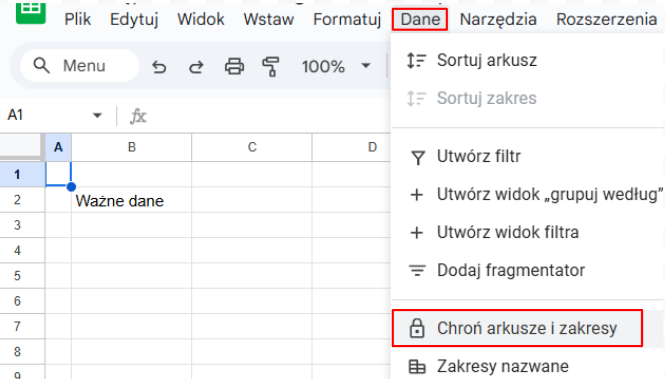Expand the A1 name box dropdown
Viewport: 665px width, 379px height.
click(98, 115)
